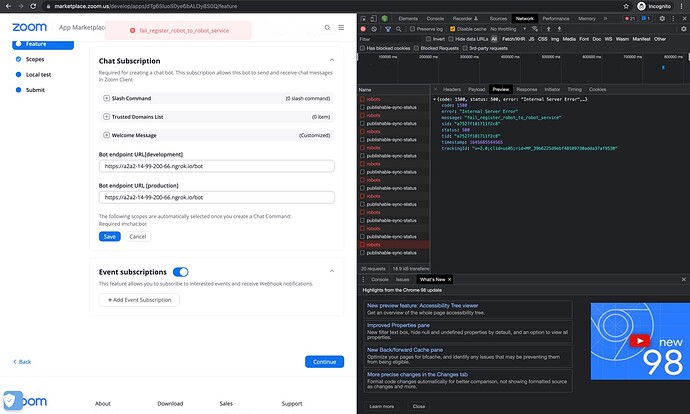Open the No throttling dropdown
Screen dimensions: 690x414
pos(508,29)
